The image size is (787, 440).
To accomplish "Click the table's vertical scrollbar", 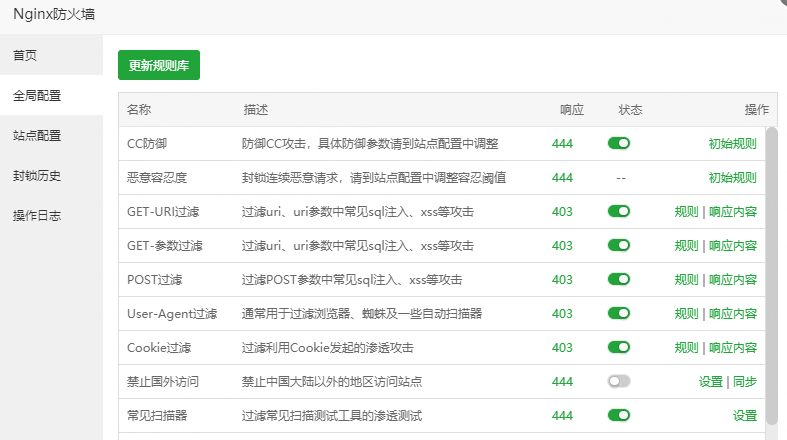I will pyautogui.click(x=771, y=276).
